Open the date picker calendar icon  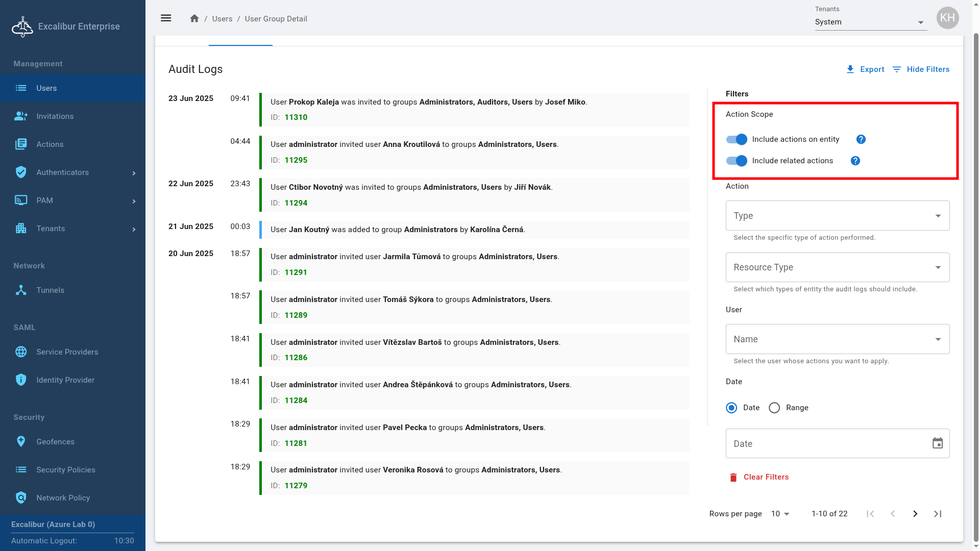click(937, 443)
